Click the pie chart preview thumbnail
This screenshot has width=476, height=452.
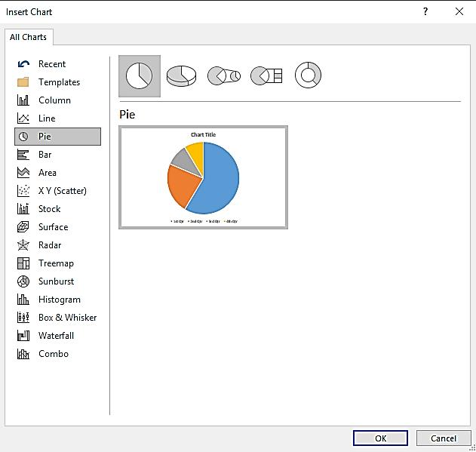[203, 177]
